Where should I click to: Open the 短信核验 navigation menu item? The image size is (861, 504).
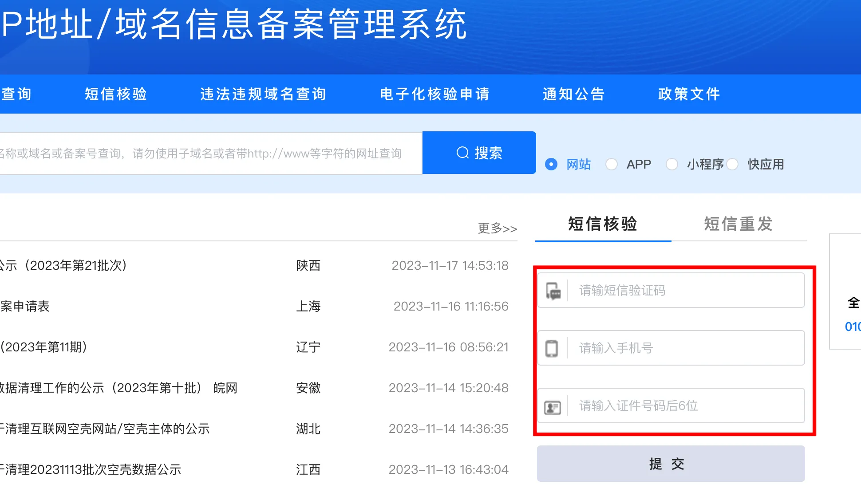116,94
